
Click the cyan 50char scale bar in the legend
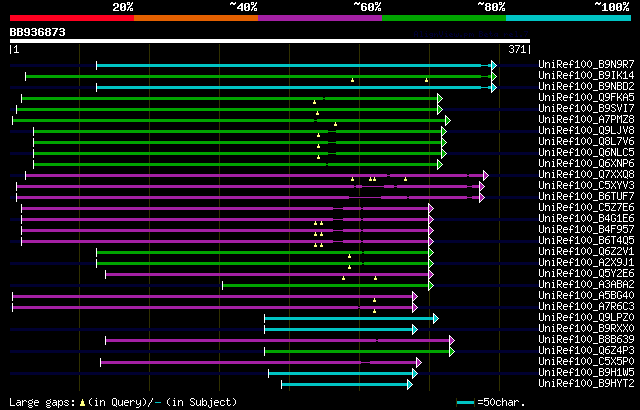coord(465,403)
